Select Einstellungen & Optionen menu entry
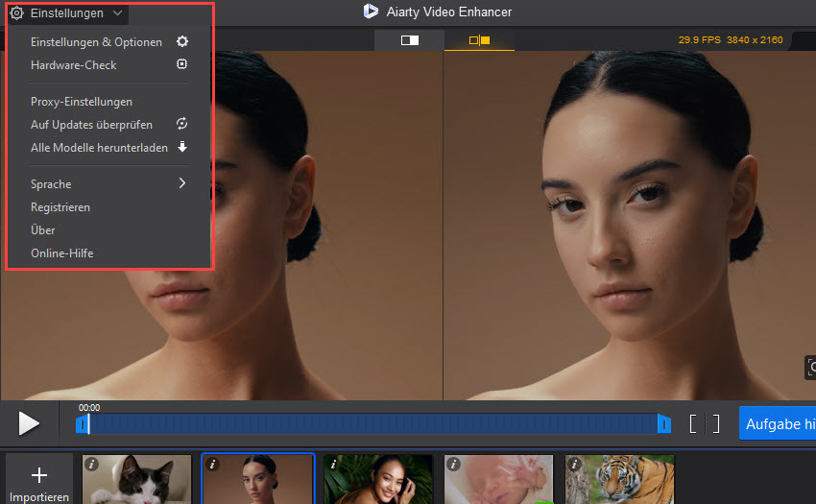 (108, 42)
